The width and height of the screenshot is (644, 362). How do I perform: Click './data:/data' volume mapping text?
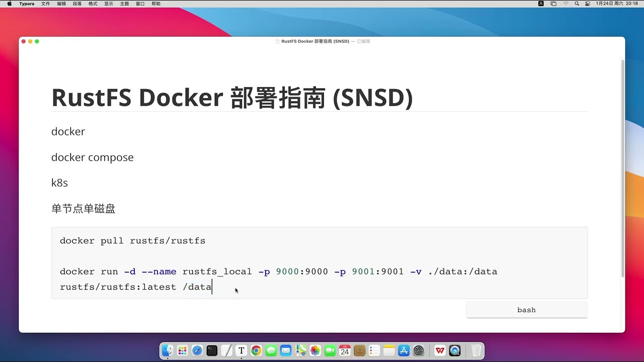[x=462, y=271]
